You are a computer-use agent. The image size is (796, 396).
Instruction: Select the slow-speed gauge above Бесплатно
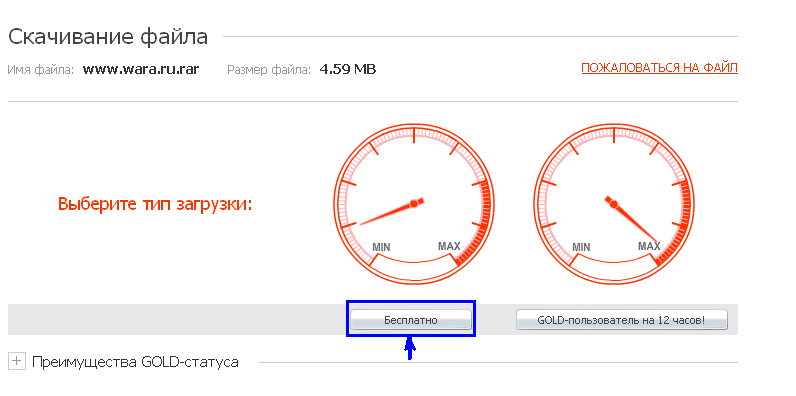414,204
